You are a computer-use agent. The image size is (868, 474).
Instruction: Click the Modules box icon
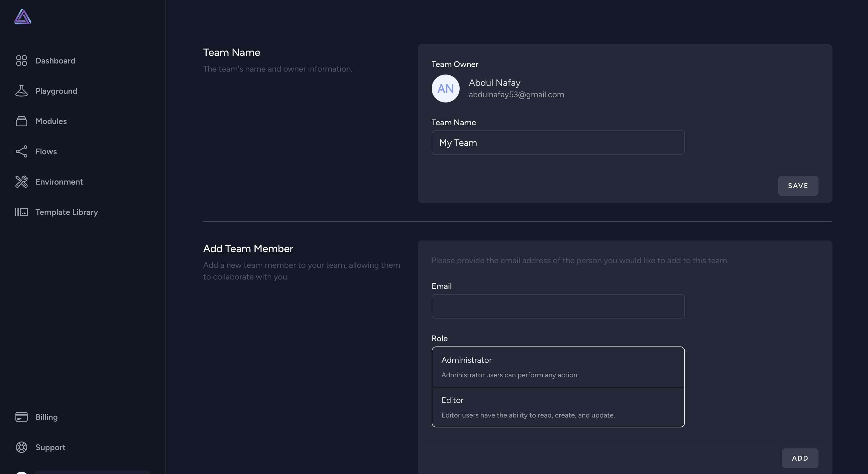pyautogui.click(x=21, y=121)
